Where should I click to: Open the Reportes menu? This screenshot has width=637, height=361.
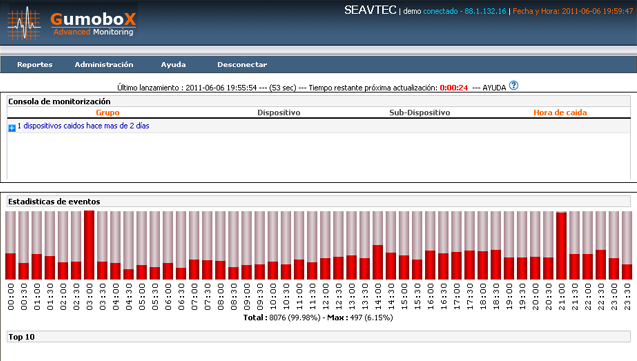point(35,65)
